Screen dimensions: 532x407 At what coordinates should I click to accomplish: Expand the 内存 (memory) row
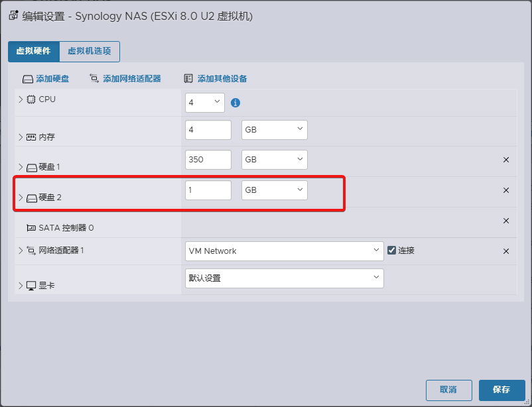(21, 137)
